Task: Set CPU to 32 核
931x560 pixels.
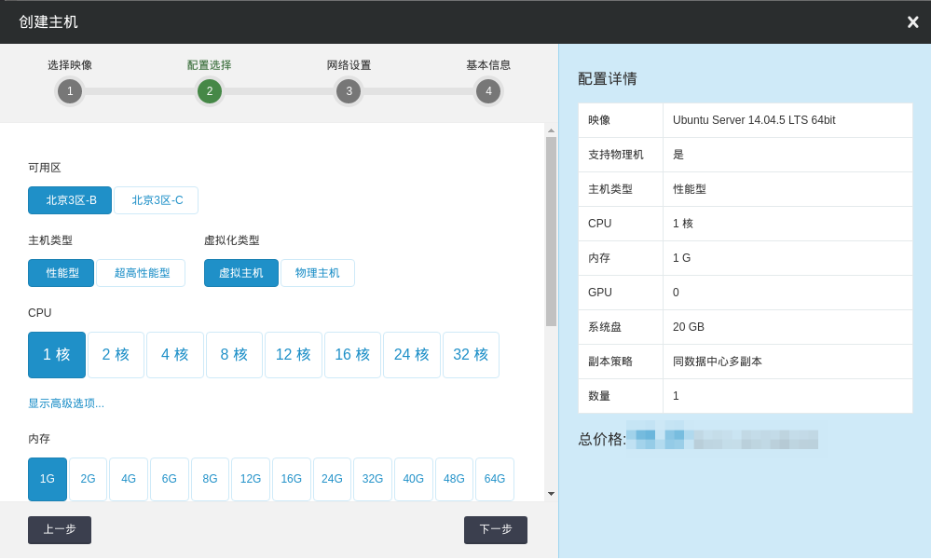Action: click(x=471, y=355)
